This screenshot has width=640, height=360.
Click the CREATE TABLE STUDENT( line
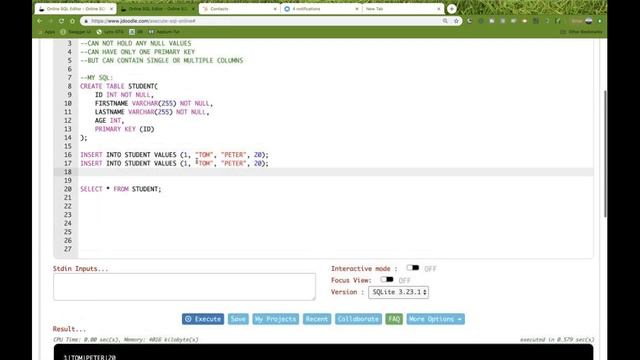coord(119,86)
